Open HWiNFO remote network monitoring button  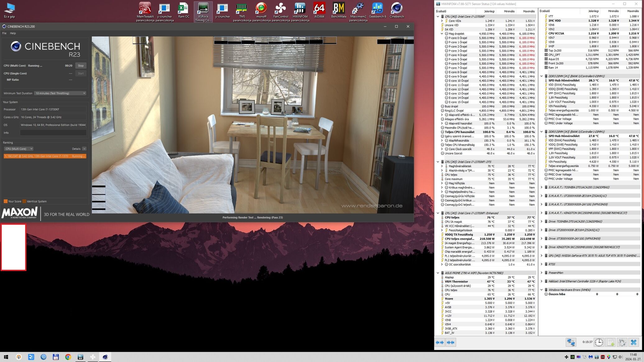click(x=571, y=342)
